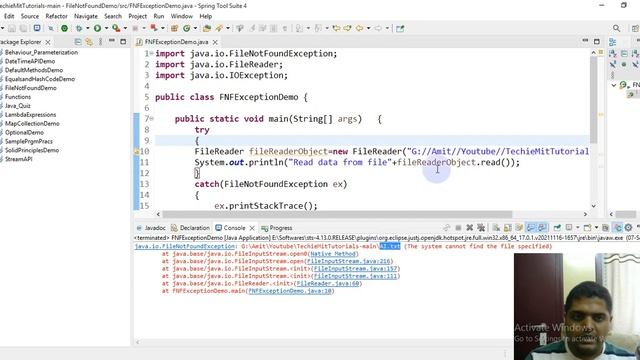Open the External Tools dropdown arrow
Image resolution: width=640 pixels, height=360 pixels.
(125, 28)
